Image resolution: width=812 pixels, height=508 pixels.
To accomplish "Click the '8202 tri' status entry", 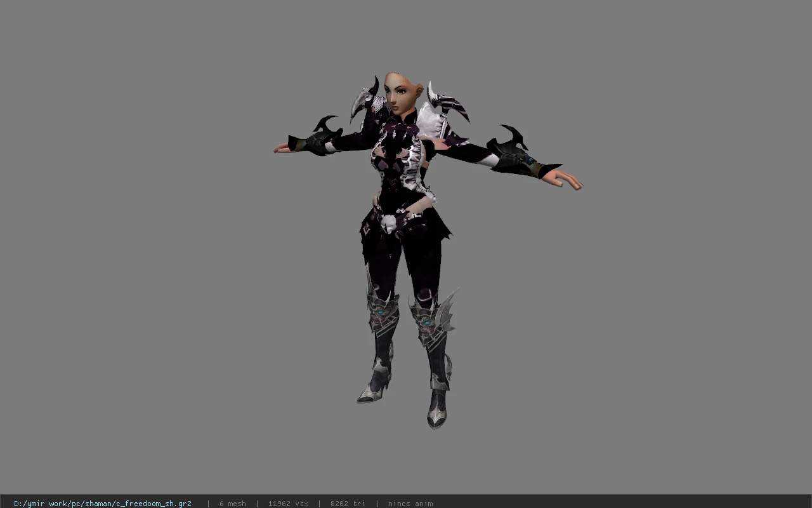I will (348, 504).
